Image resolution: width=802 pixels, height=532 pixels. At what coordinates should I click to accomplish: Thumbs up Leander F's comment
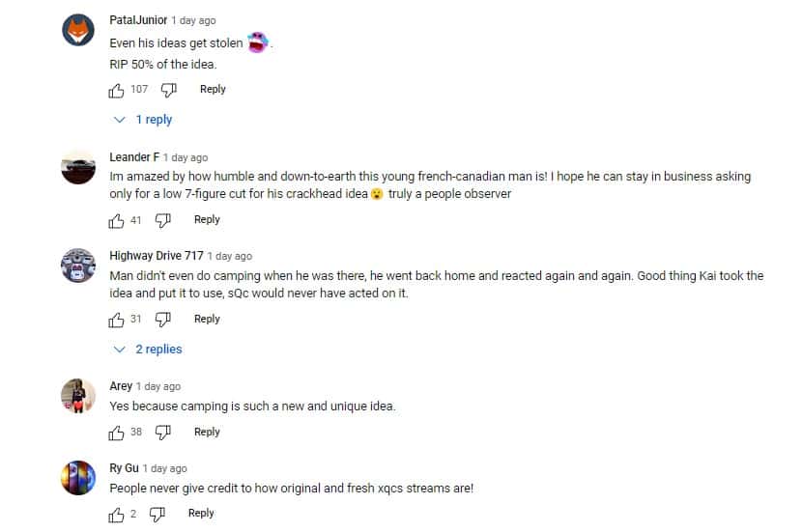pos(117,220)
